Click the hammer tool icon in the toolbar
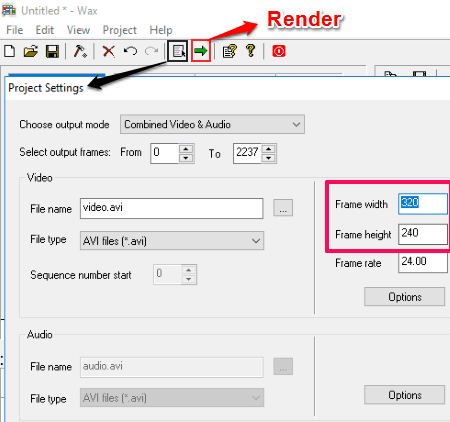450x422 pixels. (x=80, y=51)
